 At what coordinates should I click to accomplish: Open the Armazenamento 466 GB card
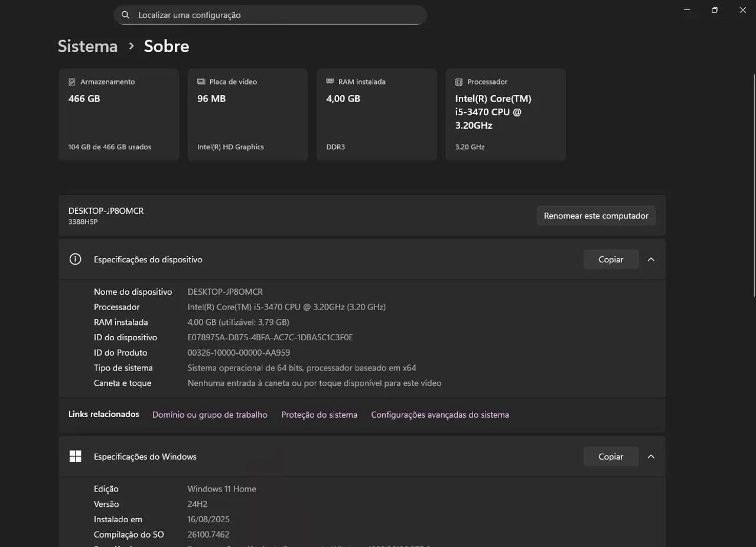tap(119, 115)
